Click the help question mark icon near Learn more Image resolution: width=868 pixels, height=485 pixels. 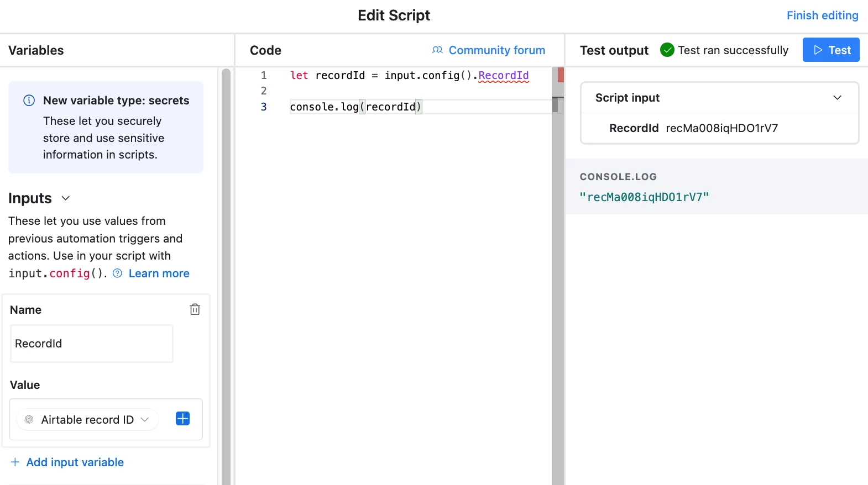point(117,273)
